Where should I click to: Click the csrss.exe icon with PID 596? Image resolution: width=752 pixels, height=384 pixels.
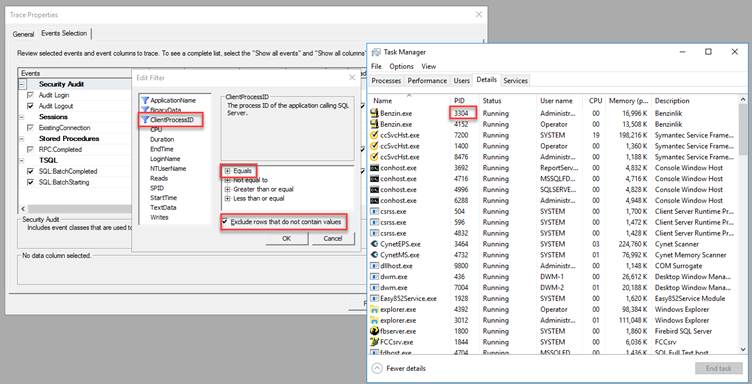click(375, 222)
